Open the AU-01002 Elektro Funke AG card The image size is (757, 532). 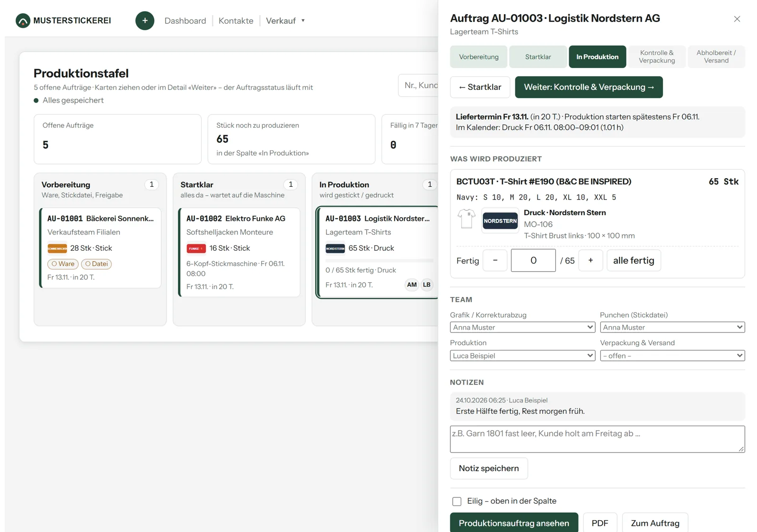(x=239, y=252)
